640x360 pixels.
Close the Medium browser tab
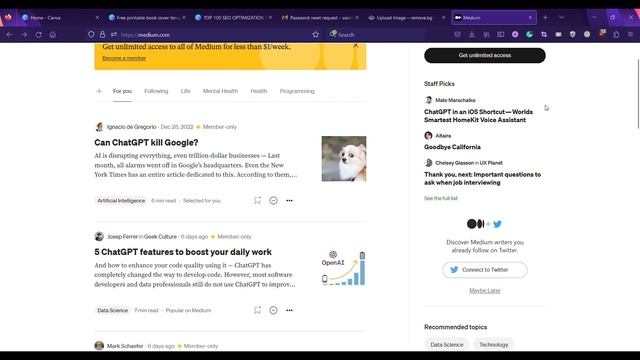pyautogui.click(x=530, y=18)
